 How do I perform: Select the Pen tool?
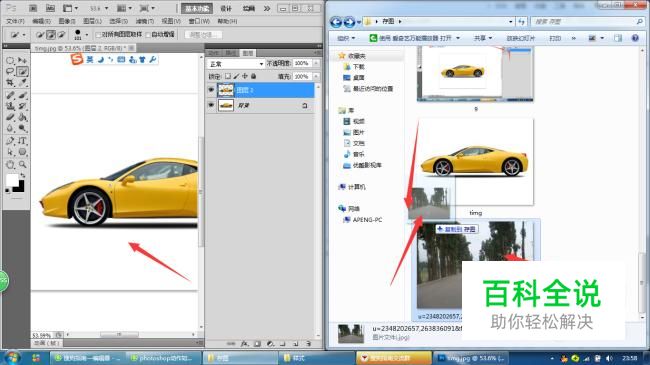(10, 141)
